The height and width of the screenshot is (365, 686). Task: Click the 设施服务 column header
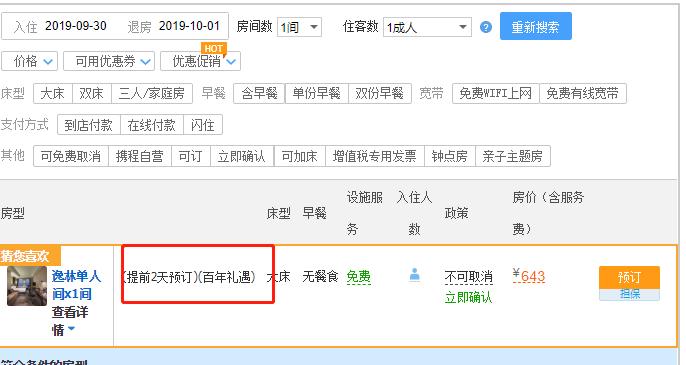(364, 213)
